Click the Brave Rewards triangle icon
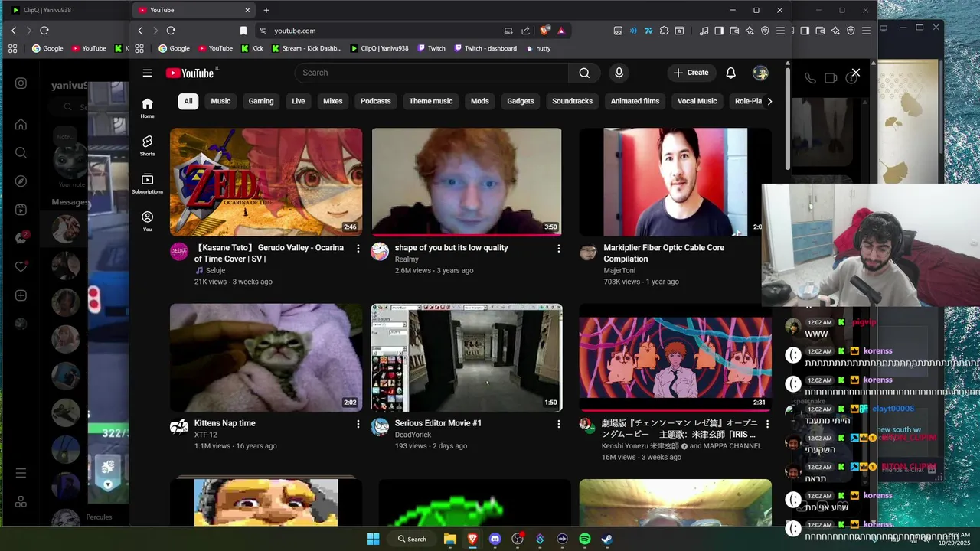 [x=561, y=31]
